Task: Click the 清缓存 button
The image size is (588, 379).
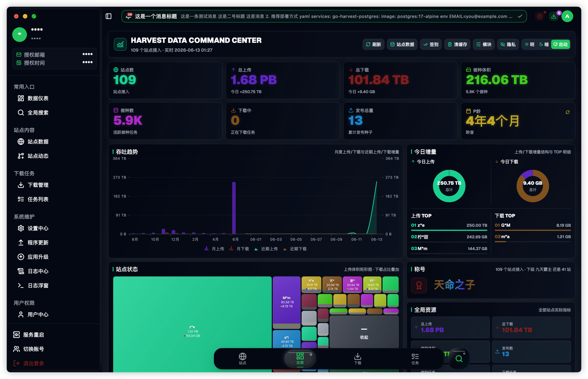Action: 457,44
